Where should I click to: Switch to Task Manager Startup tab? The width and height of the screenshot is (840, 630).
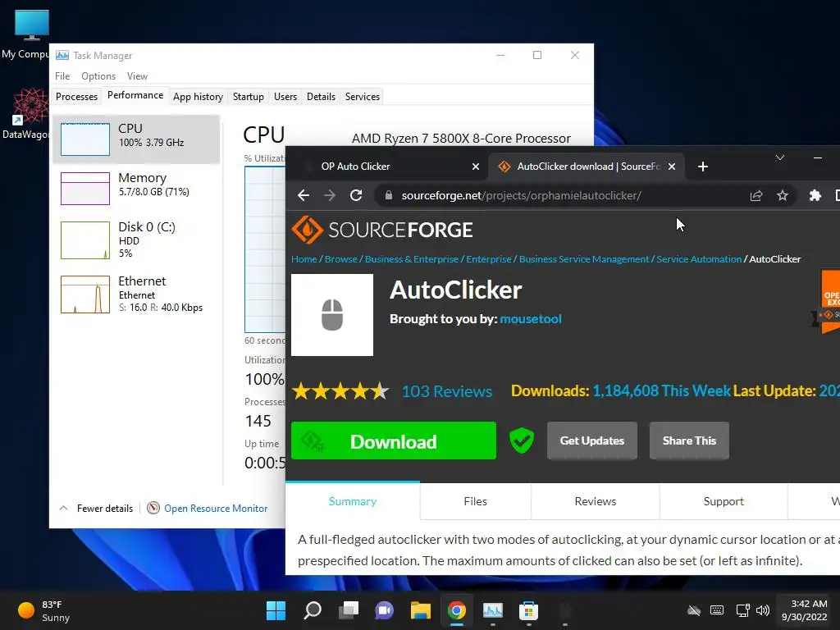click(x=248, y=97)
